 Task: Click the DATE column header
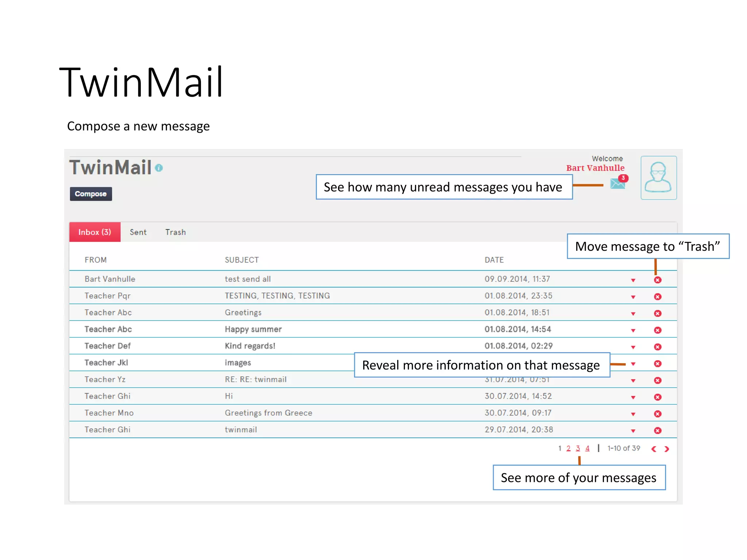pyautogui.click(x=494, y=260)
